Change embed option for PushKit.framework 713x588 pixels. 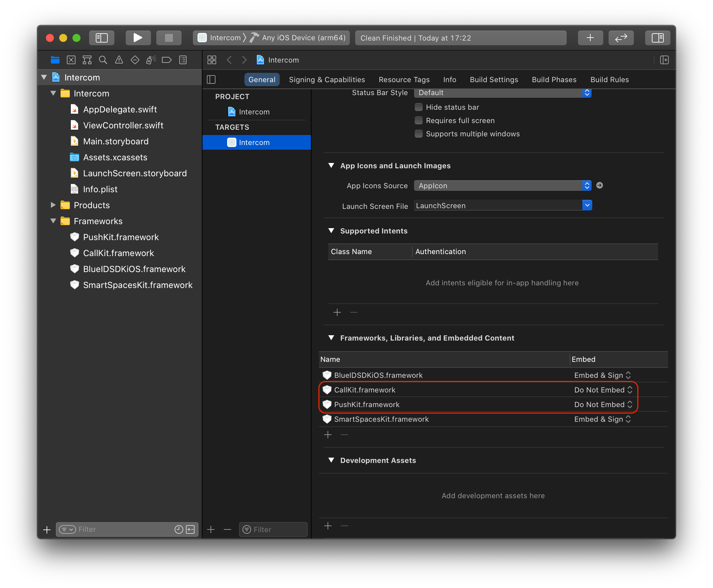(603, 404)
